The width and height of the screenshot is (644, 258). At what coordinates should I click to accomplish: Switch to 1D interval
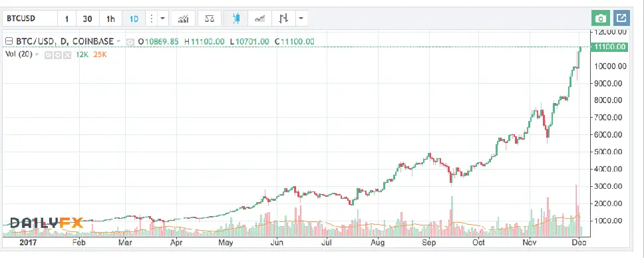coord(134,19)
